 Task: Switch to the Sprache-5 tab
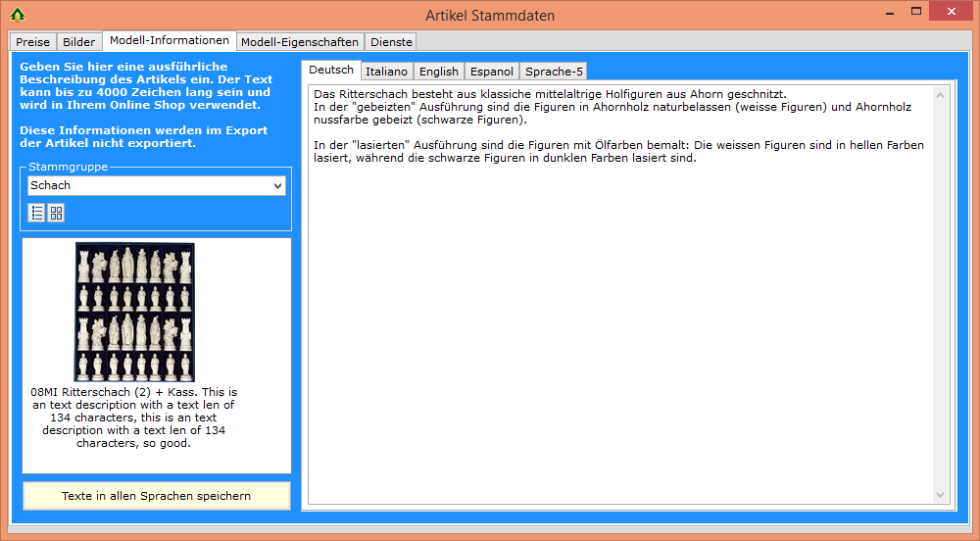tap(554, 72)
